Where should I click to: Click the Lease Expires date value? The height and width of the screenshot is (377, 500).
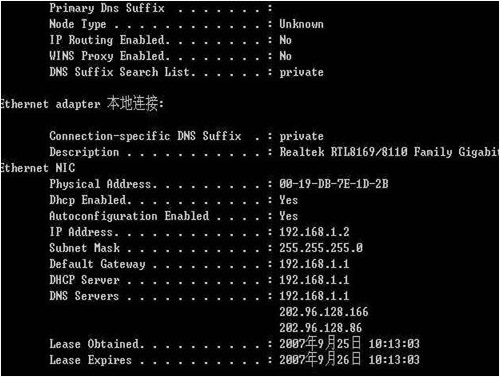[x=349, y=360]
